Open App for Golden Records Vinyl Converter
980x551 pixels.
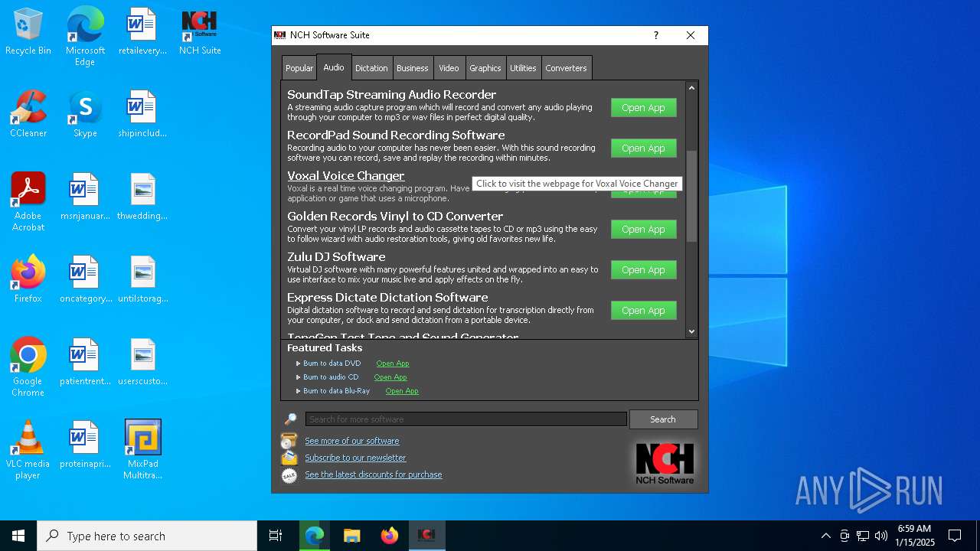point(643,230)
